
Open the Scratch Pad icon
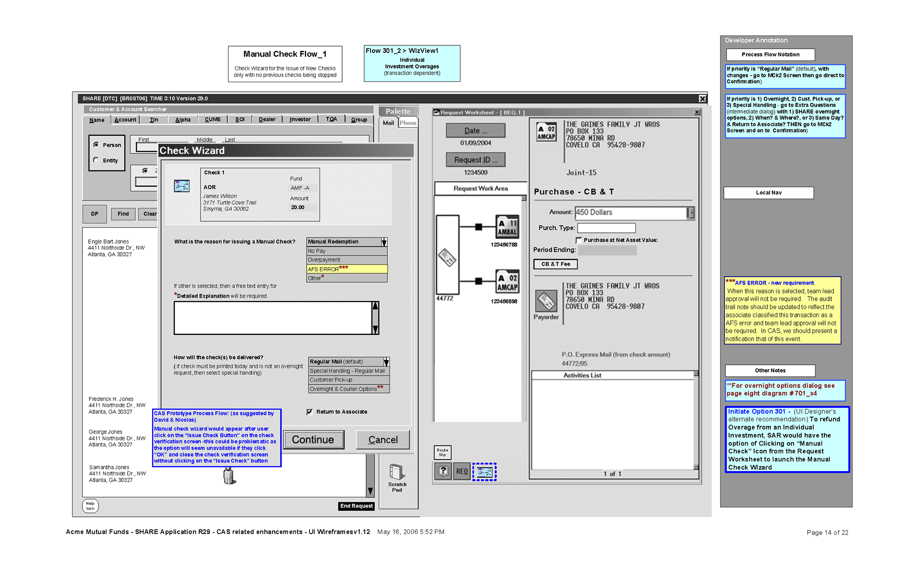pyautogui.click(x=397, y=473)
